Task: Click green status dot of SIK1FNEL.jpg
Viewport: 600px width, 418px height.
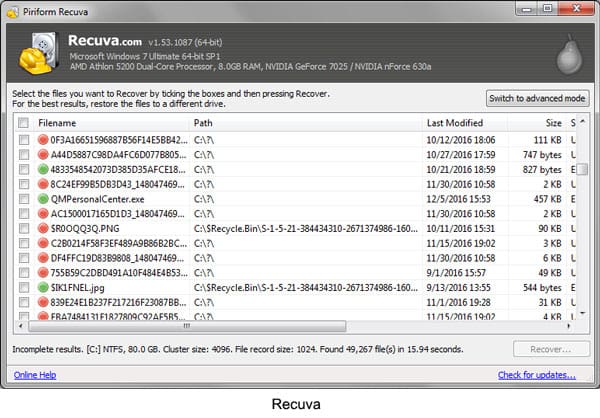Action: tap(43, 287)
